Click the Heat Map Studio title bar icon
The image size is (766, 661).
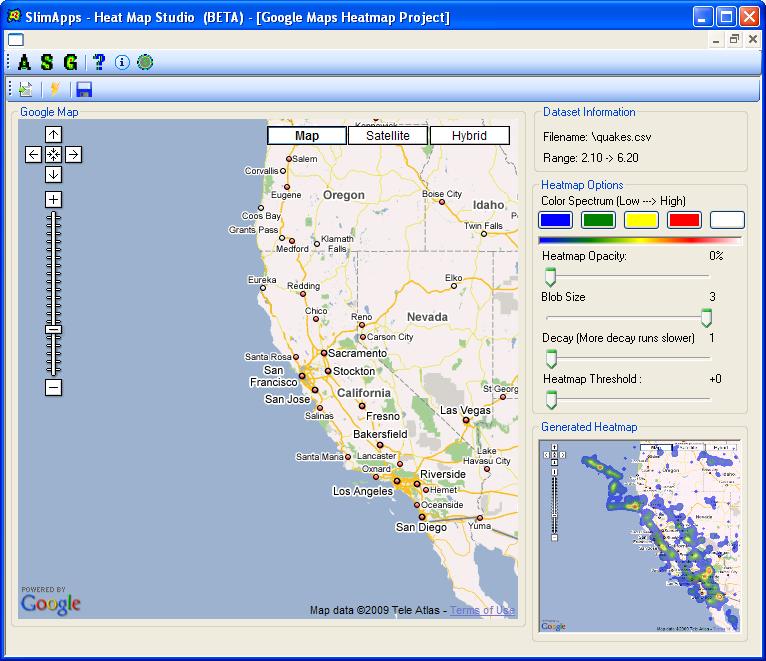(15, 16)
